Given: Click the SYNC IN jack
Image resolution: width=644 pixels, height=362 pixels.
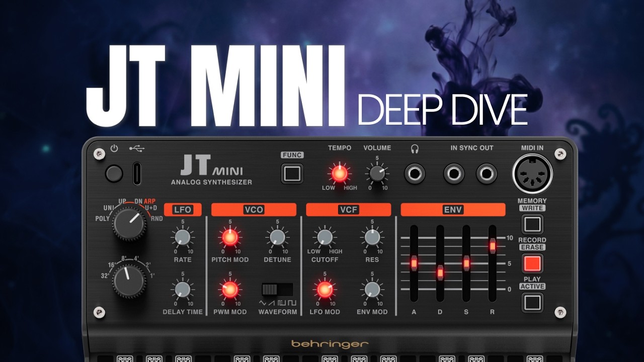Looking at the screenshot, I should coord(454,174).
